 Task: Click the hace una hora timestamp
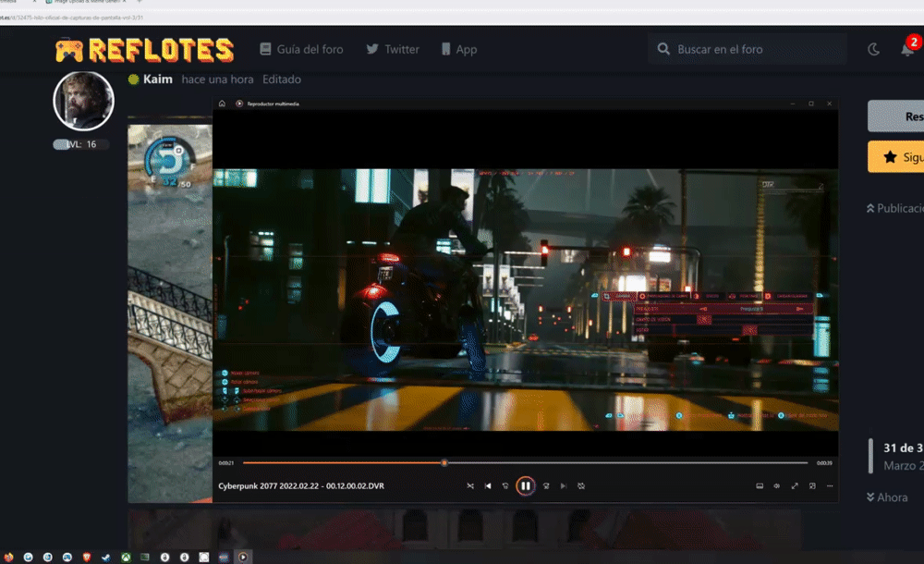(x=217, y=80)
